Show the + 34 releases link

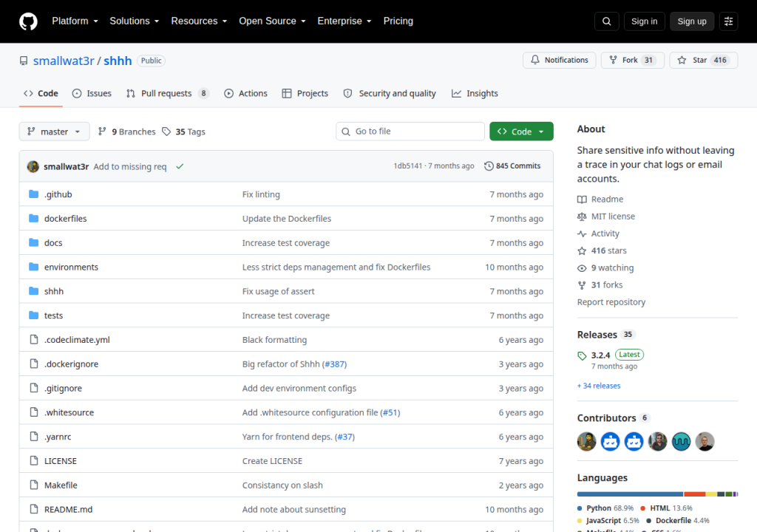599,386
